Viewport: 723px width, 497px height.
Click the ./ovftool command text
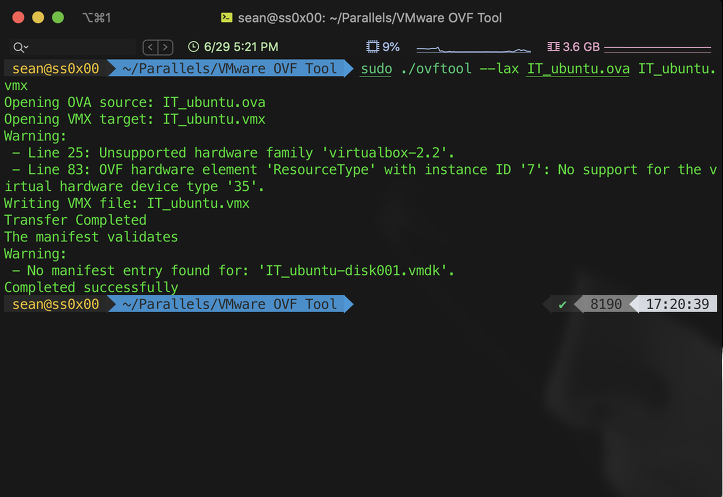436,69
